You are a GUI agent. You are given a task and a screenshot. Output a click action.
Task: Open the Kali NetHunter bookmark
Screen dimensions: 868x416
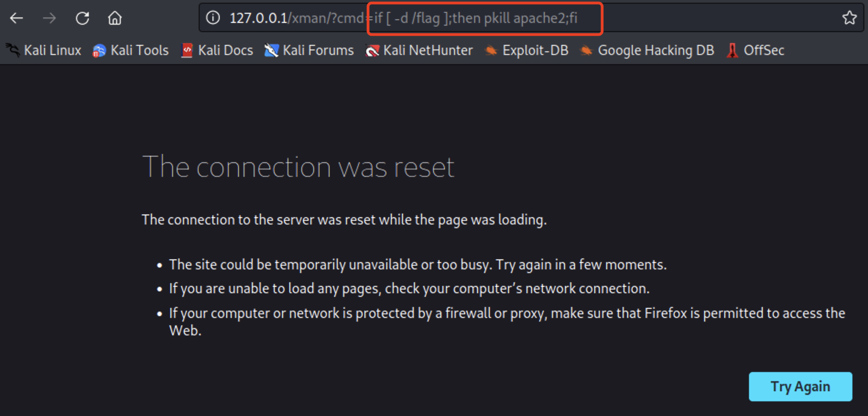(419, 50)
